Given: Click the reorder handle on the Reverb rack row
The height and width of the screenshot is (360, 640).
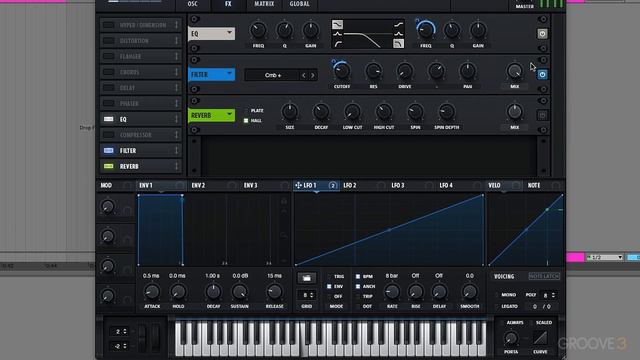Looking at the screenshot, I should coord(176,166).
